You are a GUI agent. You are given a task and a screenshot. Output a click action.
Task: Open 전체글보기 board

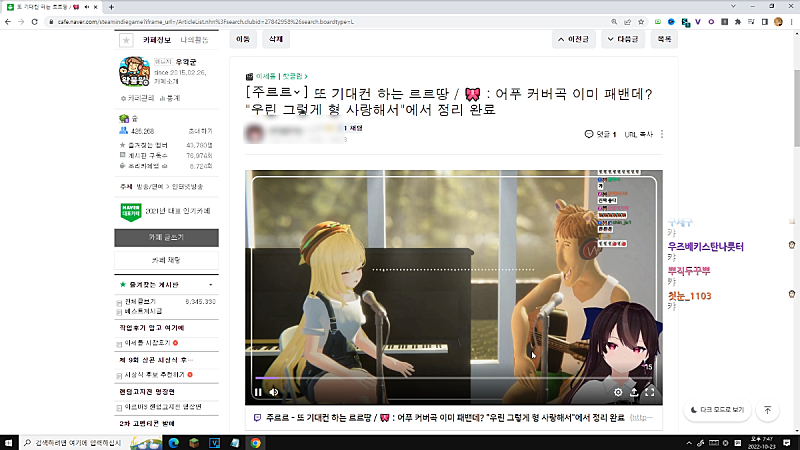coord(141,302)
